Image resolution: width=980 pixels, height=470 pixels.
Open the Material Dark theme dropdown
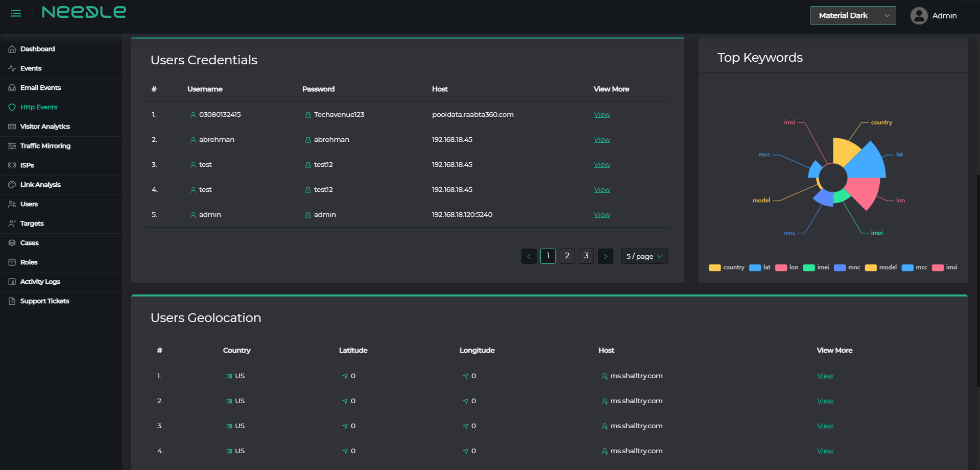tap(852, 16)
